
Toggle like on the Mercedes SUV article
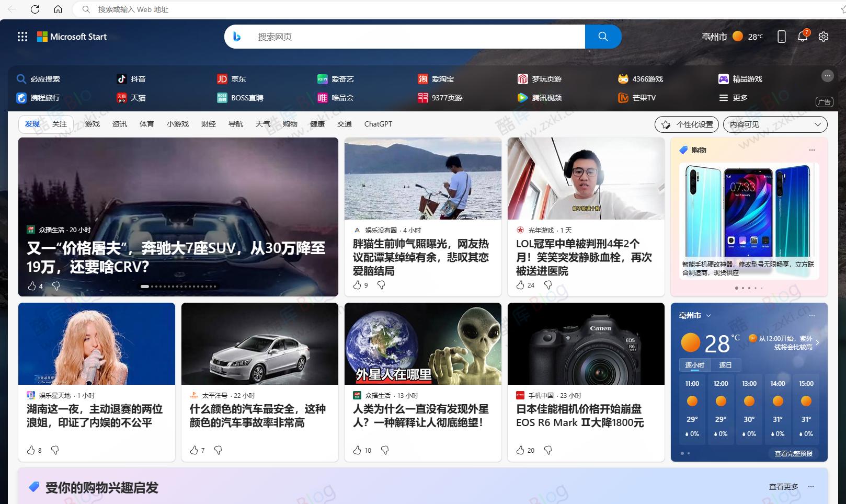(32, 286)
